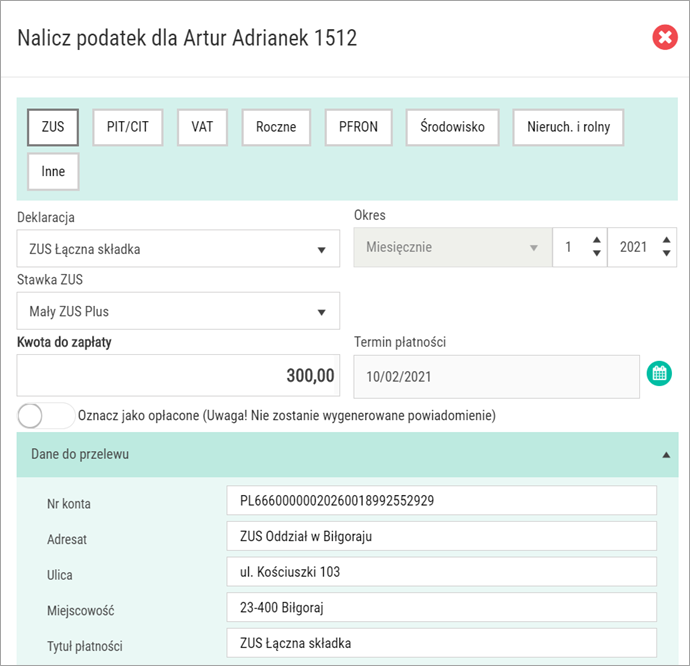Select Nieruch. i rolny button
This screenshot has height=666, width=690.
(568, 127)
